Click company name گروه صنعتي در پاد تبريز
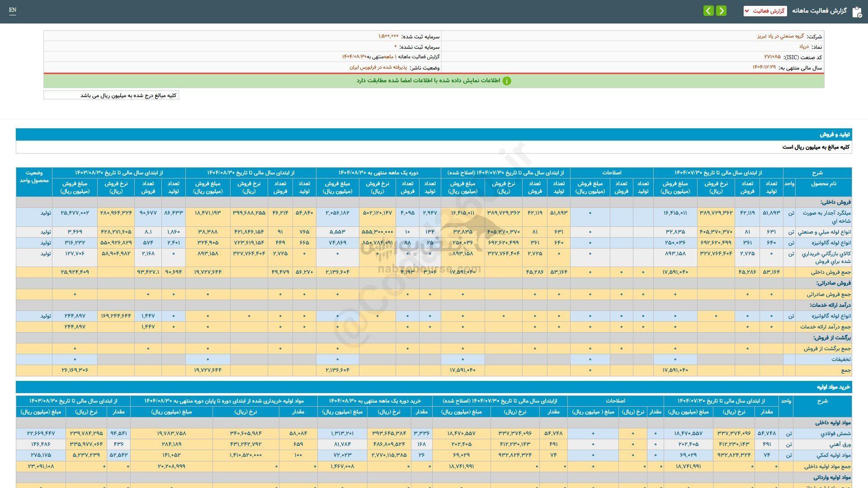This screenshot has width=868, height=488. point(780,36)
